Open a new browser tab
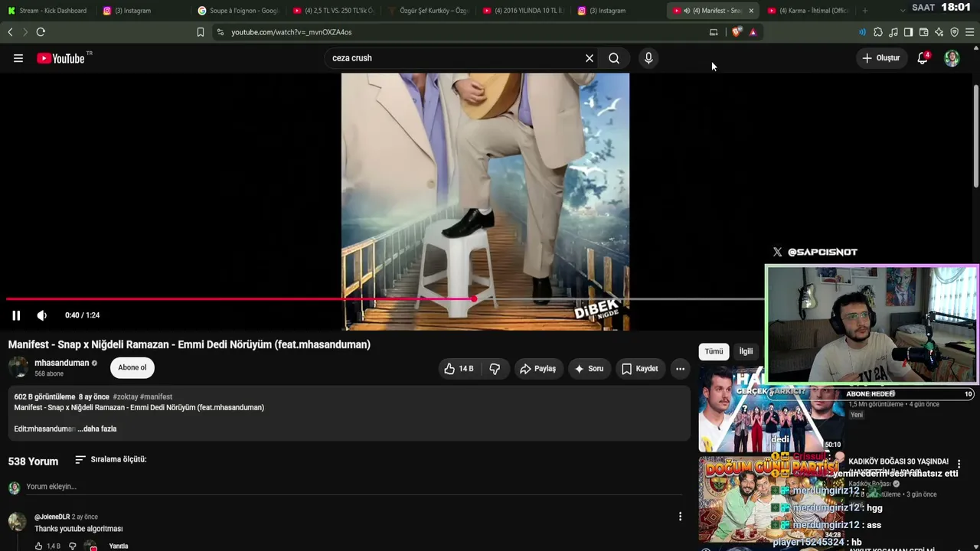The image size is (980, 551). (x=865, y=11)
